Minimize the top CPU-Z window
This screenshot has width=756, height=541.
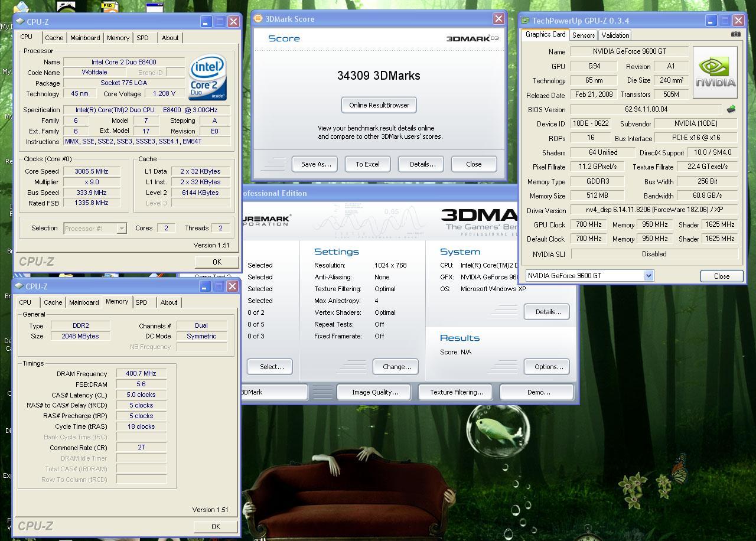click(x=206, y=22)
